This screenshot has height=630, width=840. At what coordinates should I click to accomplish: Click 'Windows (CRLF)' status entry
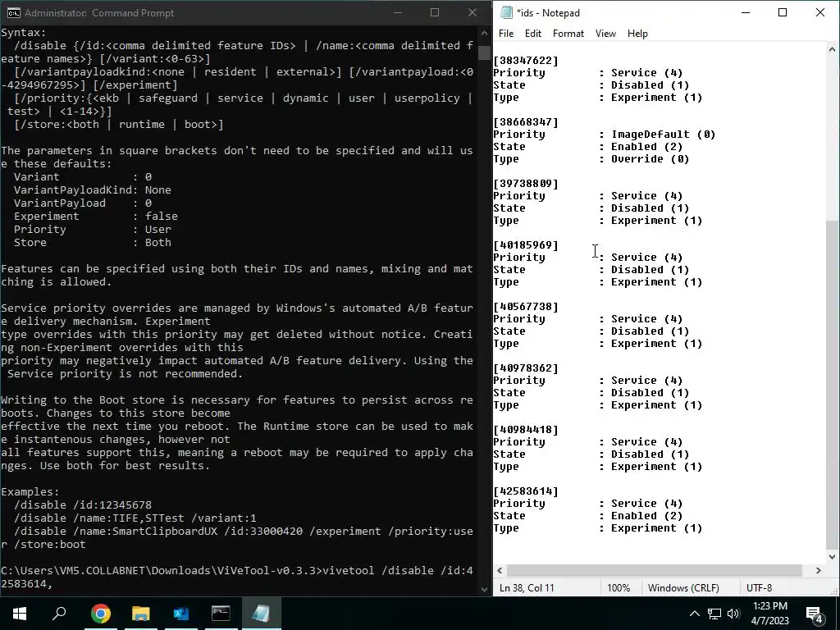683,587
